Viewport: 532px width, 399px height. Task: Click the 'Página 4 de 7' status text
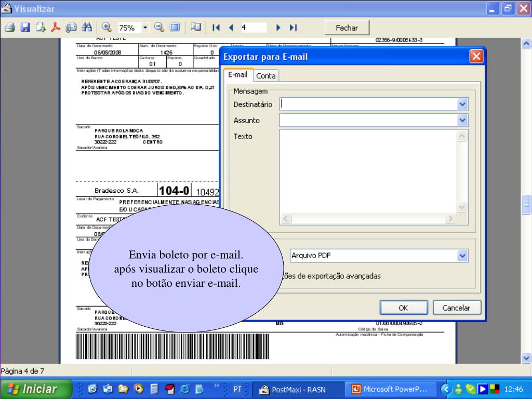click(x=22, y=371)
